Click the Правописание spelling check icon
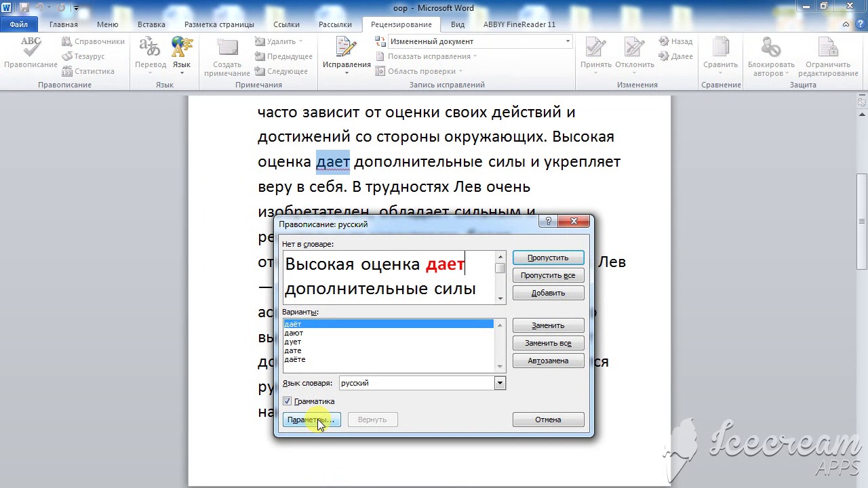Viewport: 868px width, 488px height. [31, 54]
